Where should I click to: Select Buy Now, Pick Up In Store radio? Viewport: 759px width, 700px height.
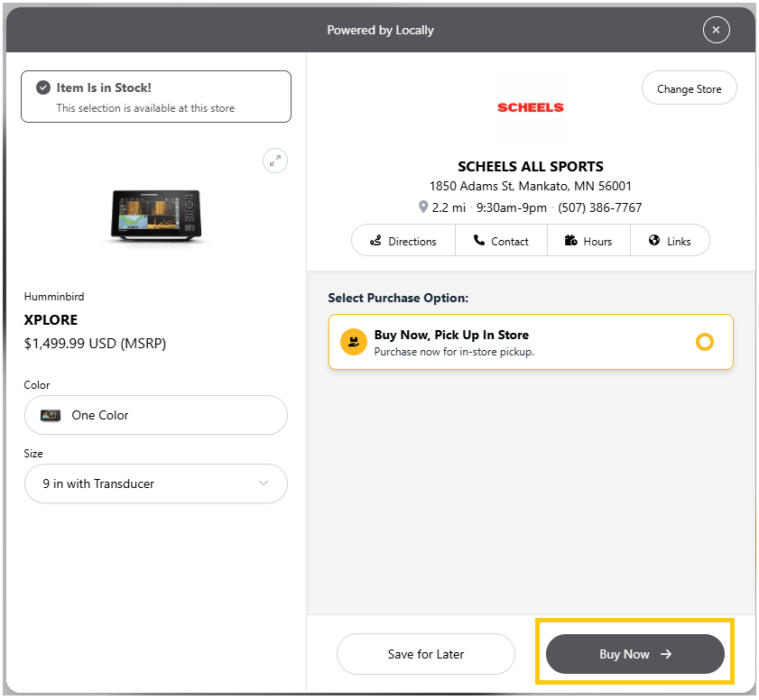(x=705, y=342)
